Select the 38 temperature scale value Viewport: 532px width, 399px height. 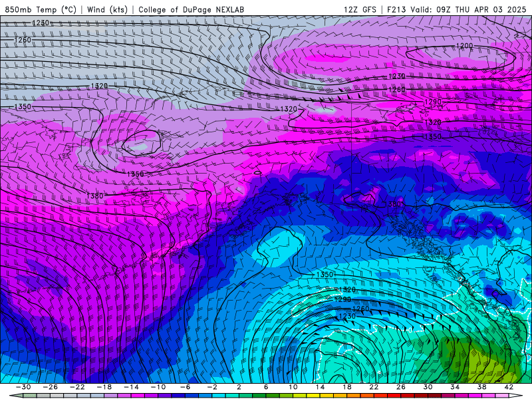(x=481, y=387)
